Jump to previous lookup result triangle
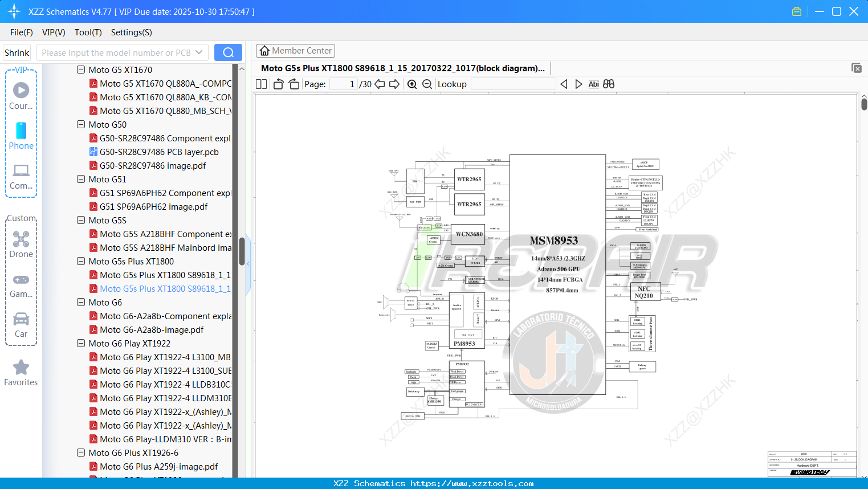 point(564,84)
